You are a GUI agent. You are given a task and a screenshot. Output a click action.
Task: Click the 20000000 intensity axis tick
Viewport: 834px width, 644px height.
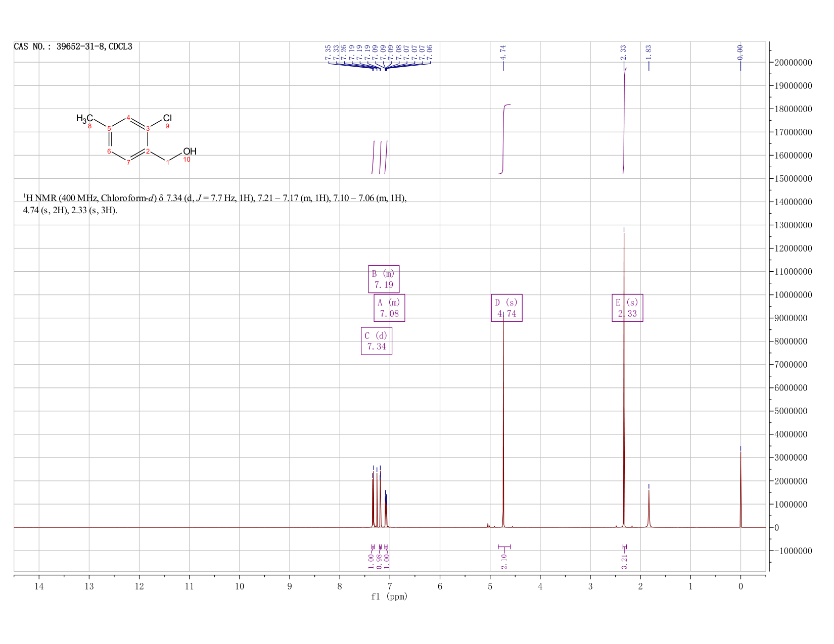pyautogui.click(x=793, y=63)
